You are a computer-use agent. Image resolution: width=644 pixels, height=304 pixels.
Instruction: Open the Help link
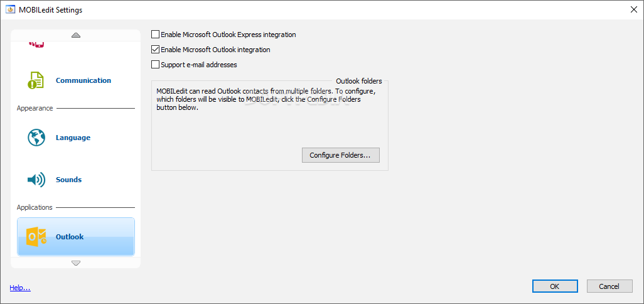point(20,288)
